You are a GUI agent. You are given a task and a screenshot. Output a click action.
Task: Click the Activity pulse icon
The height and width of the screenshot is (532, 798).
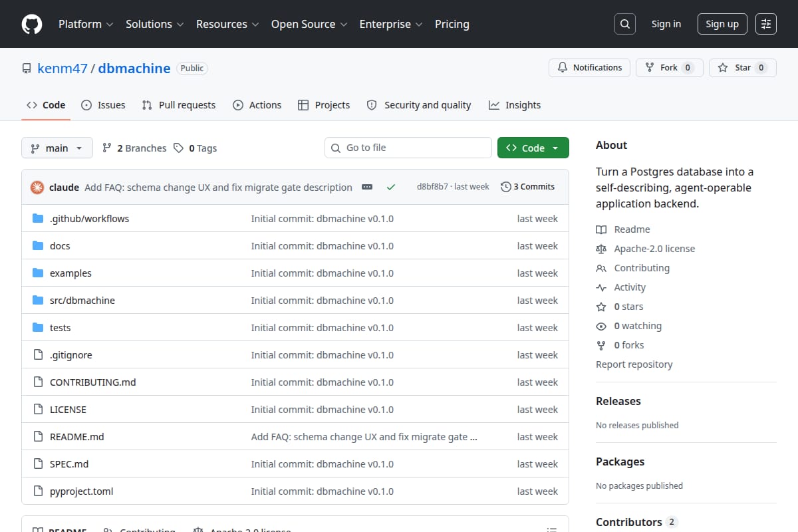click(601, 287)
